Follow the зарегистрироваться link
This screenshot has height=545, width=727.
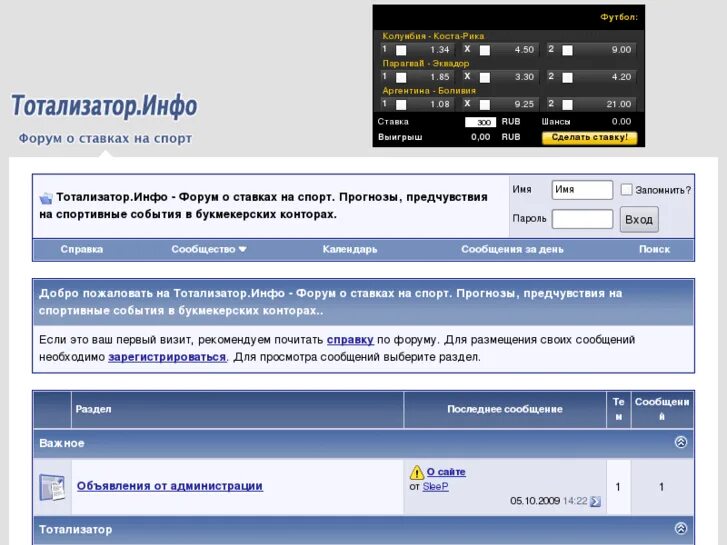pos(167,357)
